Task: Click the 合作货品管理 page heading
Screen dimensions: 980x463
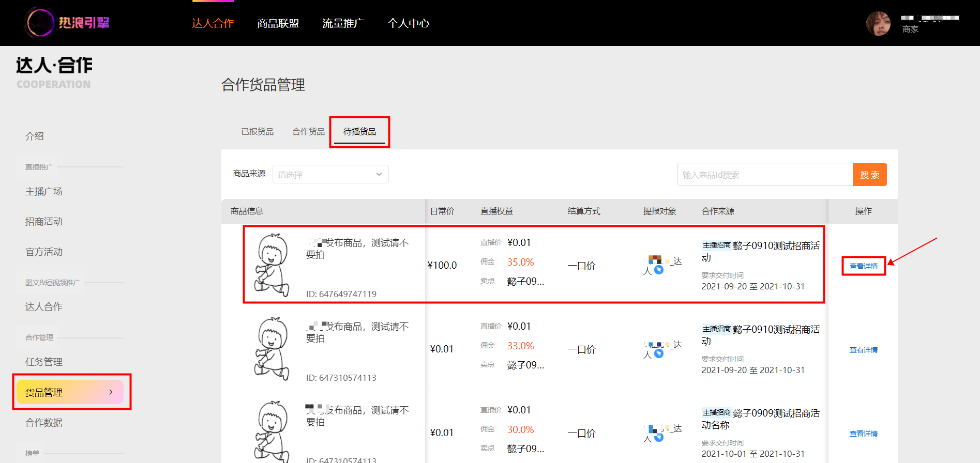Action: [x=263, y=85]
